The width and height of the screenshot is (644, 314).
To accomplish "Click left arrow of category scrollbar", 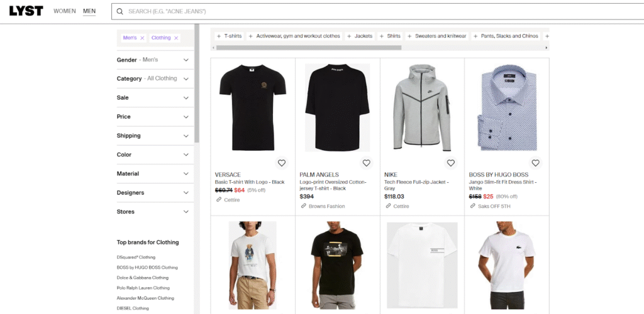I will click(213, 48).
